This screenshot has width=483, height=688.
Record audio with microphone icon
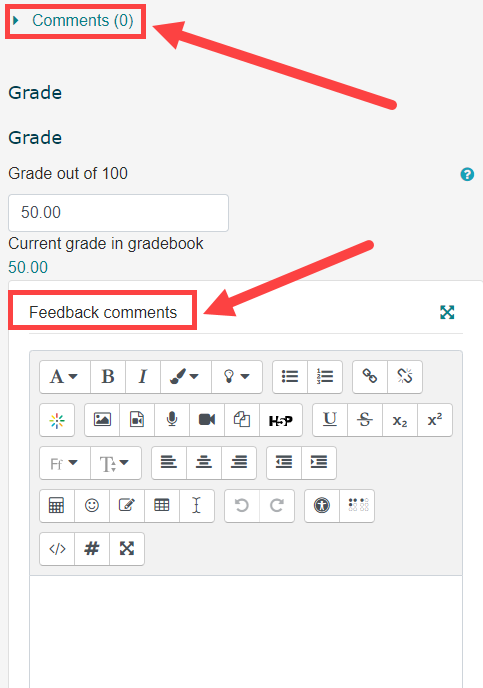172,420
